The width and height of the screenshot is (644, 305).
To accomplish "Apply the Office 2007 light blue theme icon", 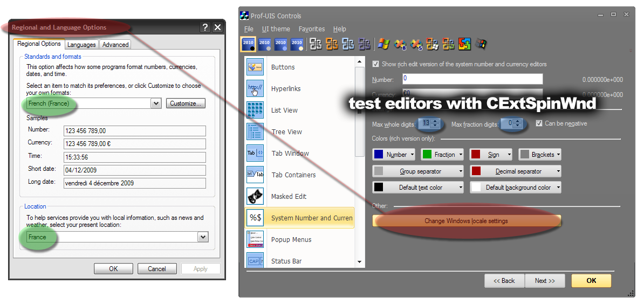I will click(348, 44).
